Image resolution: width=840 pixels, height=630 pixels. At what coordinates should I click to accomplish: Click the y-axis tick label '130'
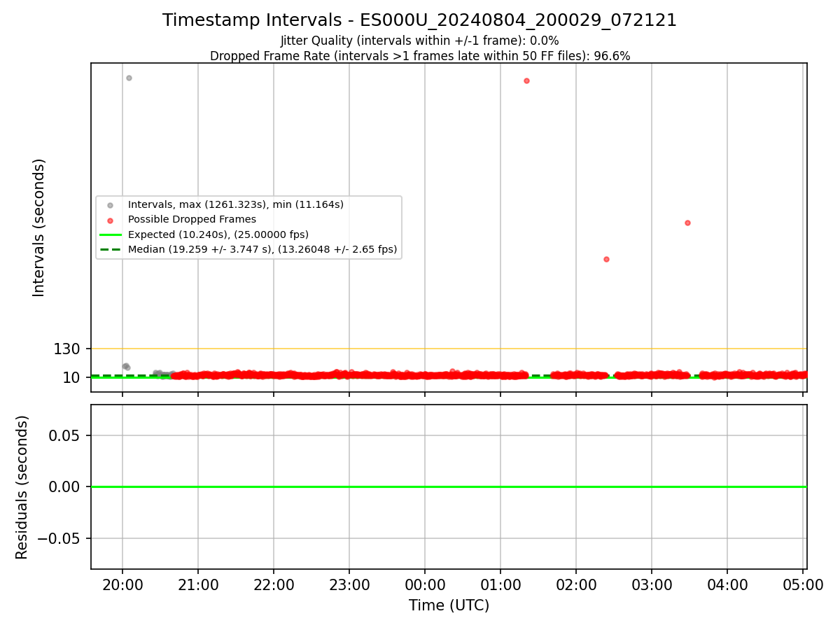click(67, 349)
